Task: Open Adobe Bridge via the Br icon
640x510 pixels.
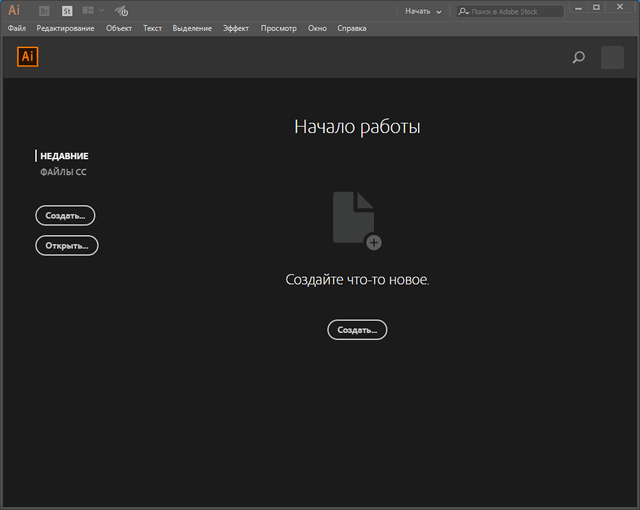Action: pos(44,11)
